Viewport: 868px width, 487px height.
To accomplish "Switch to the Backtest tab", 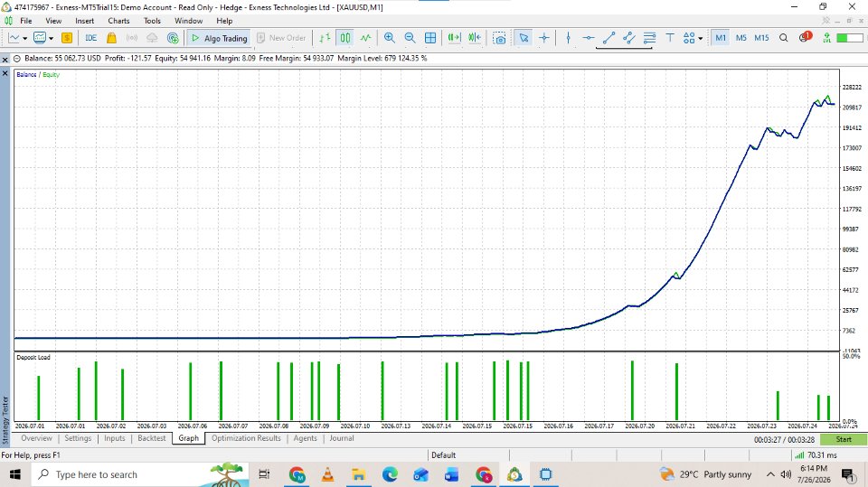I will coord(152,437).
